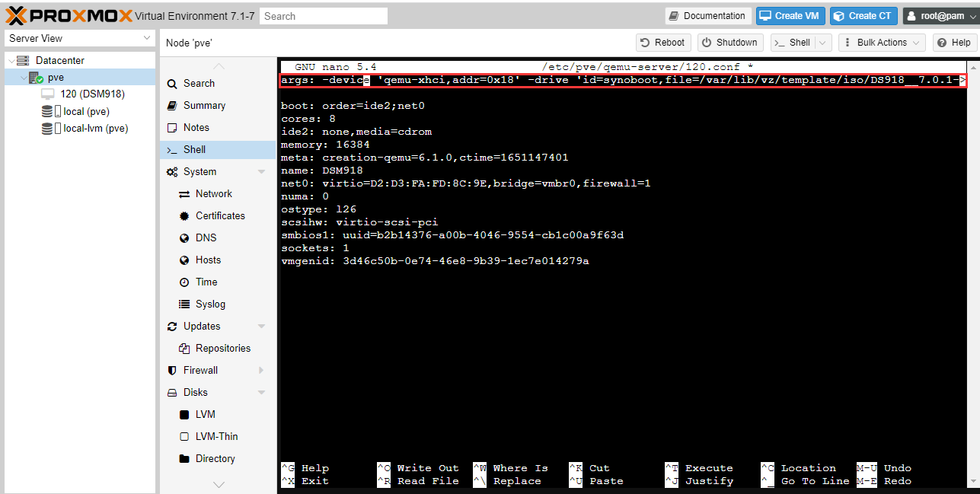980x494 pixels.
Task: Click the Shutdown button
Action: point(729,43)
